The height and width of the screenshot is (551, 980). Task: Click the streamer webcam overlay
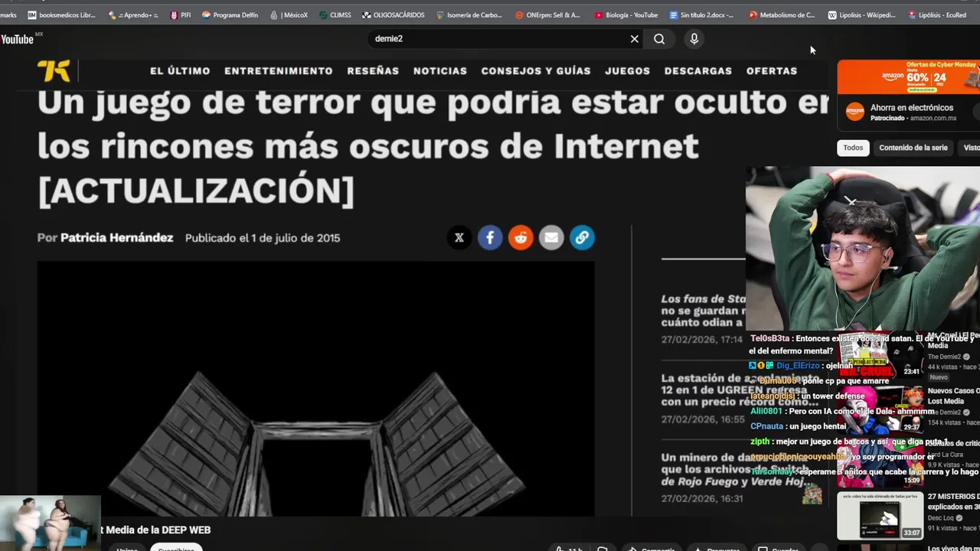coord(863,249)
